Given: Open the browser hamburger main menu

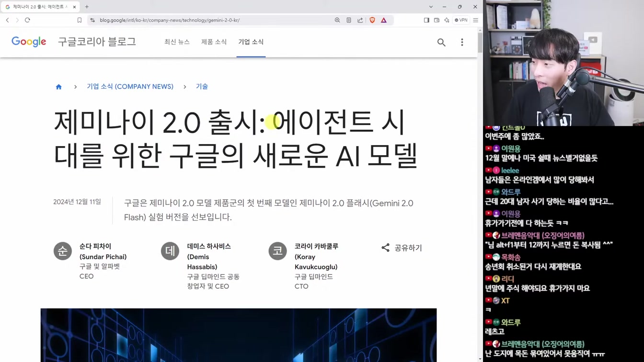Looking at the screenshot, I should (x=475, y=20).
